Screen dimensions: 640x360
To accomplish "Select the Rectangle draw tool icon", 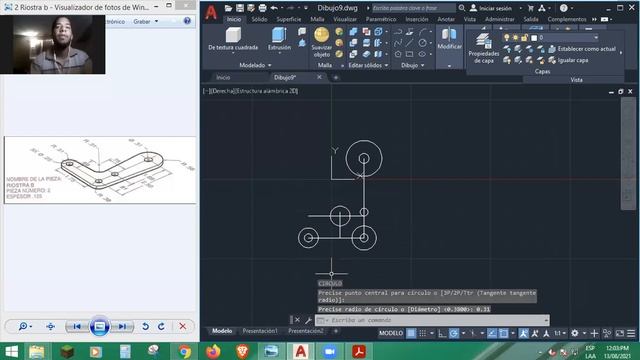I will point(409,54).
